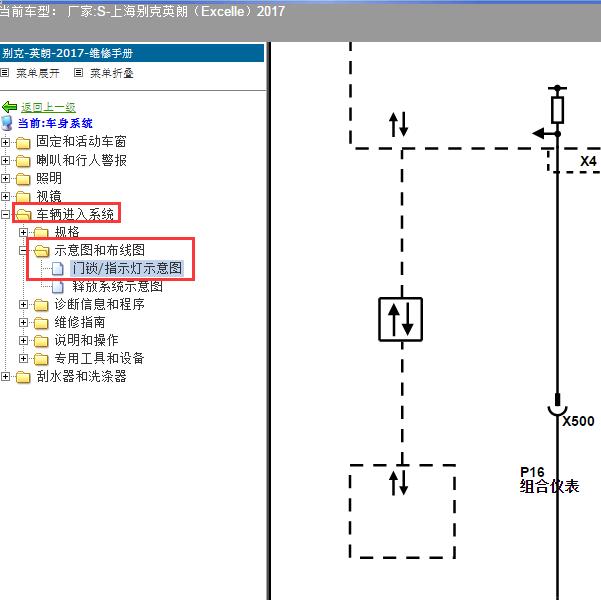Screen dimensions: 601x600
Task: Select the 当前:车身系统 heading
Action: 55,123
